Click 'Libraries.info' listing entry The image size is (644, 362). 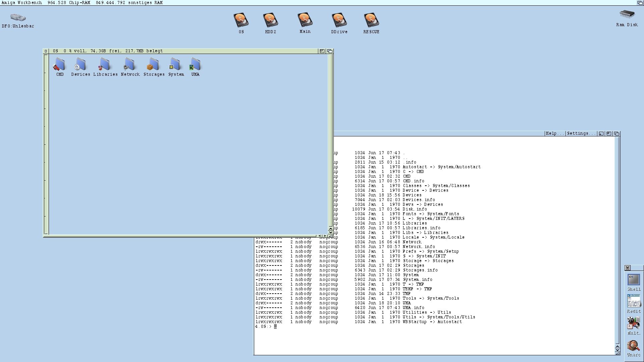click(x=422, y=228)
